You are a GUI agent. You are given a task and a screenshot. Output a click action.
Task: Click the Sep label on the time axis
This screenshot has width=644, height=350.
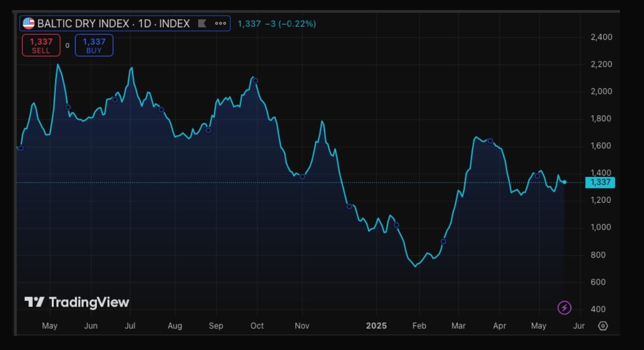pyautogui.click(x=216, y=326)
